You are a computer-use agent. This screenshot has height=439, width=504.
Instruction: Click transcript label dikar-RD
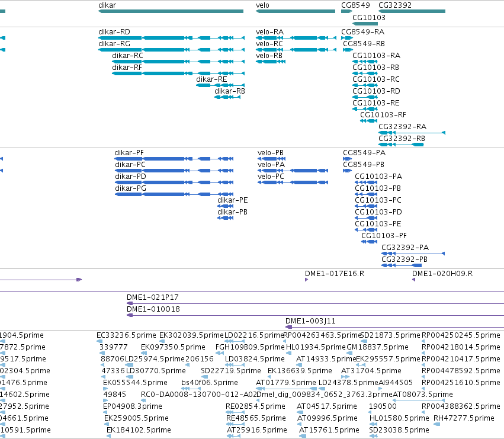114,32
